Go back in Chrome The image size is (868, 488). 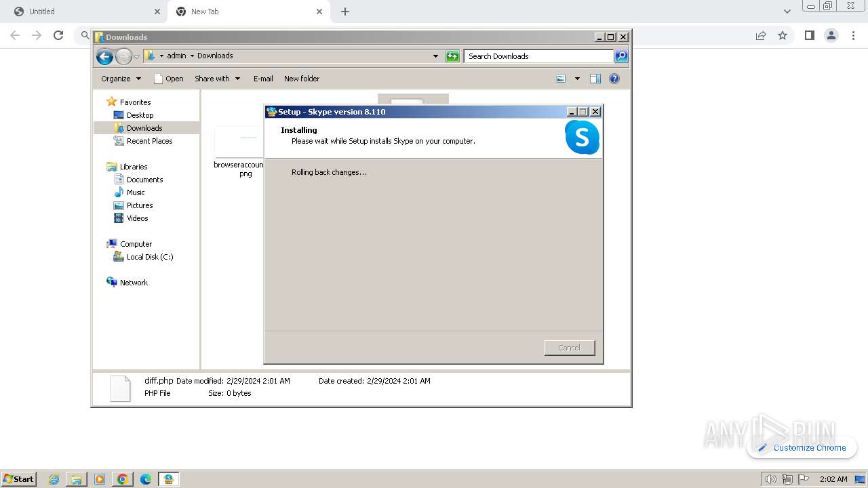15,35
